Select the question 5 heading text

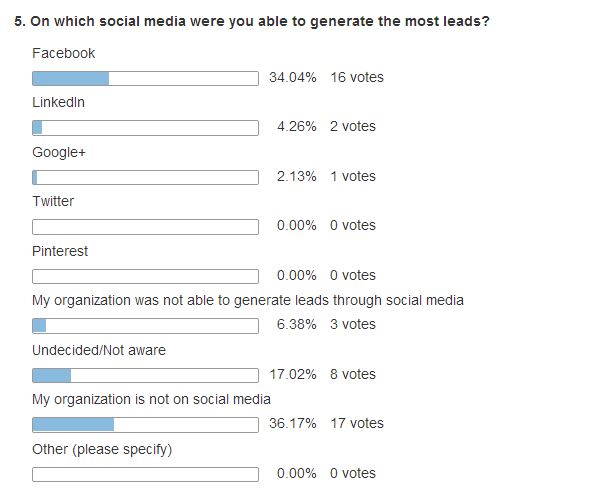pos(252,21)
